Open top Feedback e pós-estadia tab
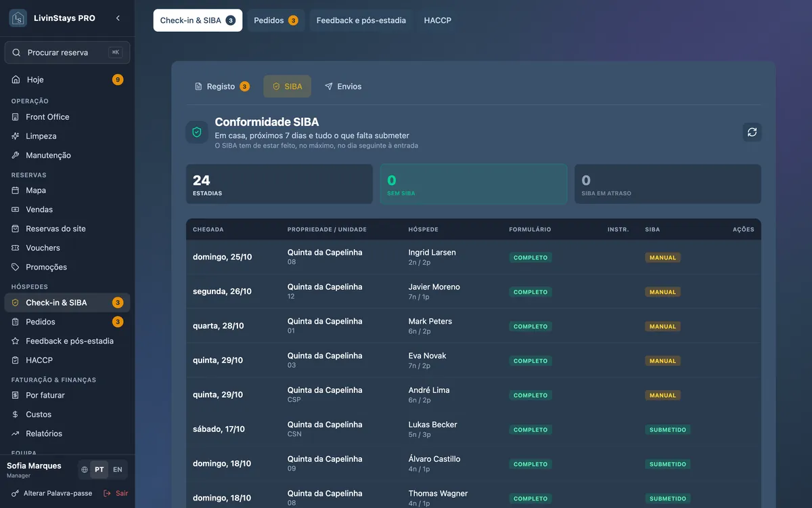 (x=361, y=20)
